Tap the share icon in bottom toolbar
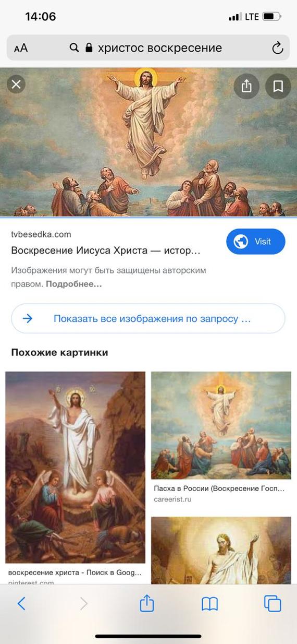The image size is (297, 644). pyautogui.click(x=147, y=603)
